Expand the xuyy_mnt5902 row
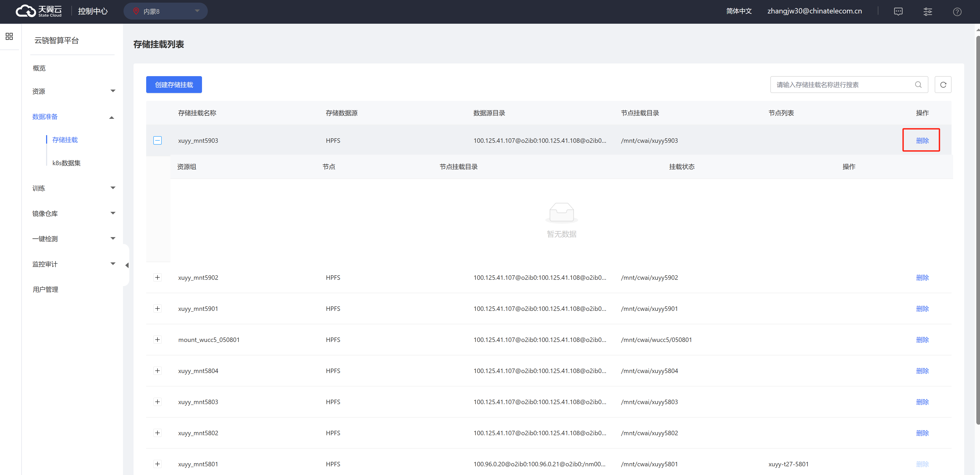The image size is (980, 475). [x=157, y=277]
